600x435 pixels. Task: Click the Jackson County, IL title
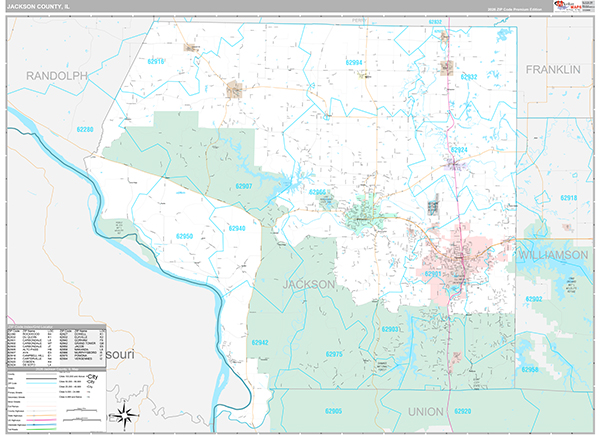[38, 7]
